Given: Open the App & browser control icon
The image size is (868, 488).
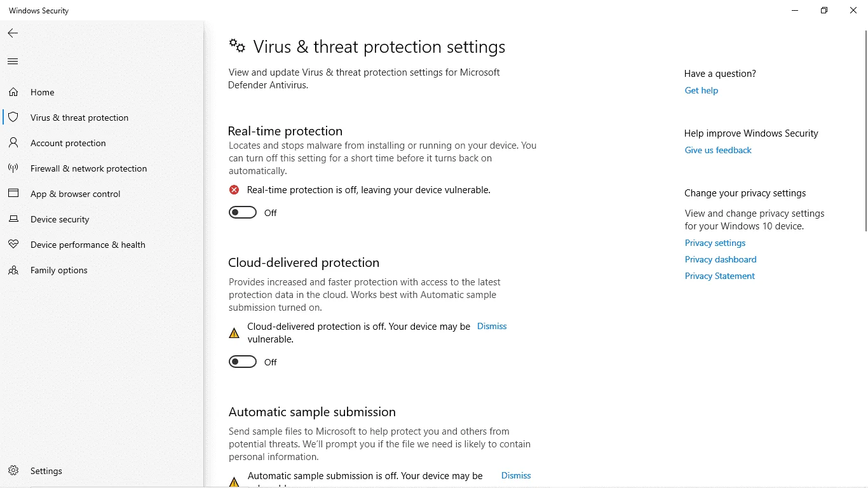Looking at the screenshot, I should [x=13, y=194].
